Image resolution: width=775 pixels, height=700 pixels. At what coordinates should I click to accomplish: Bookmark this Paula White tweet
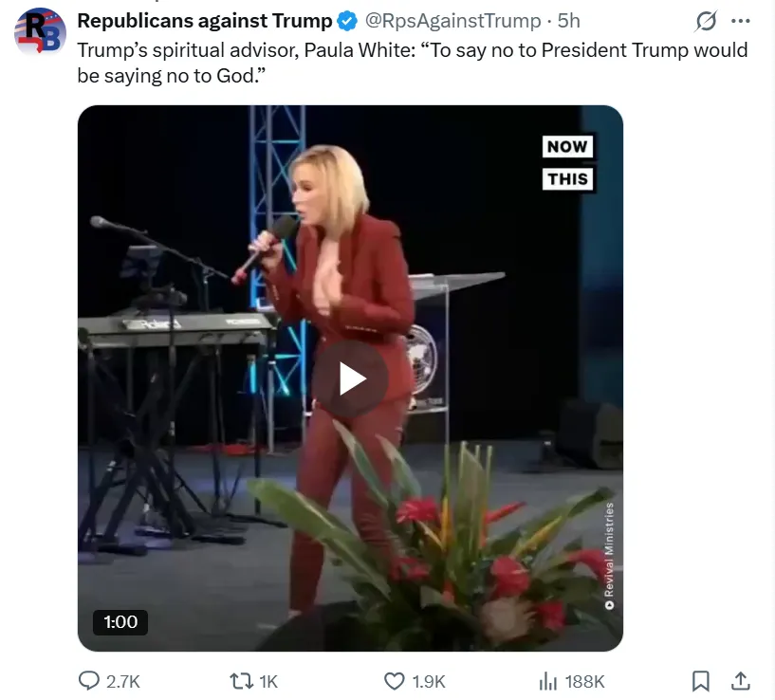[701, 680]
